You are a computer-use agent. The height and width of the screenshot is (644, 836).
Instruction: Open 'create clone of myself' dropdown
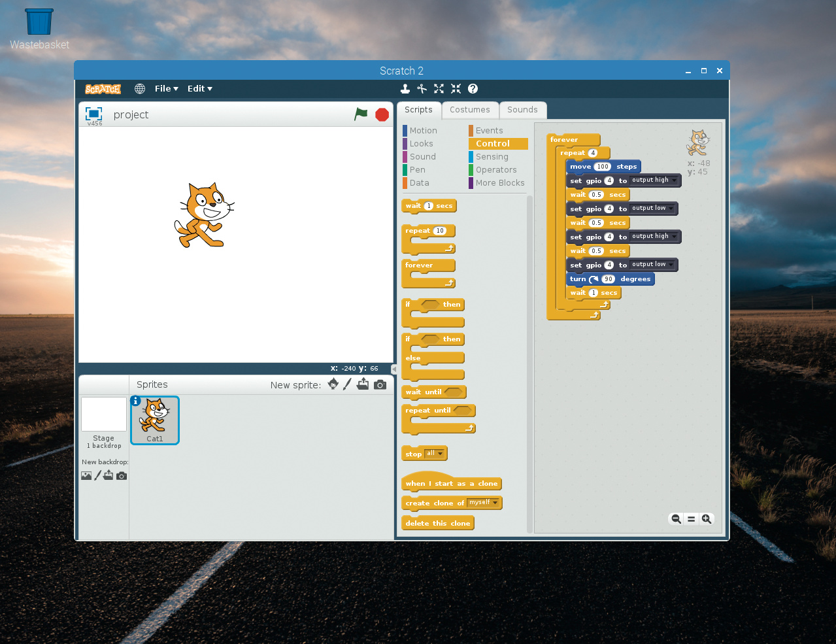(x=484, y=503)
